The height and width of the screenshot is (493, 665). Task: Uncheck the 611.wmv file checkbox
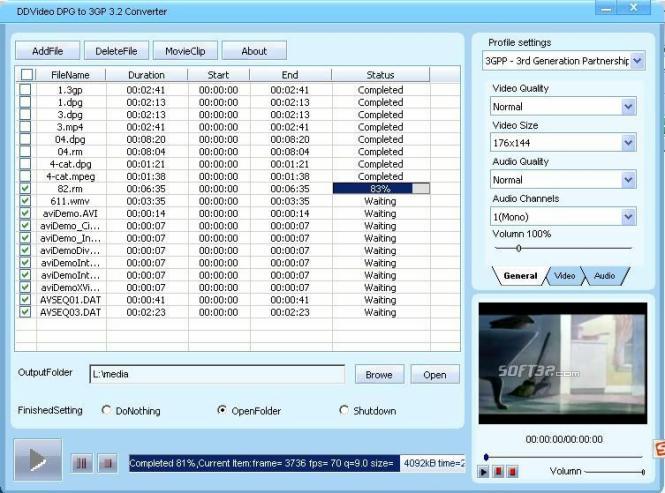click(x=25, y=200)
